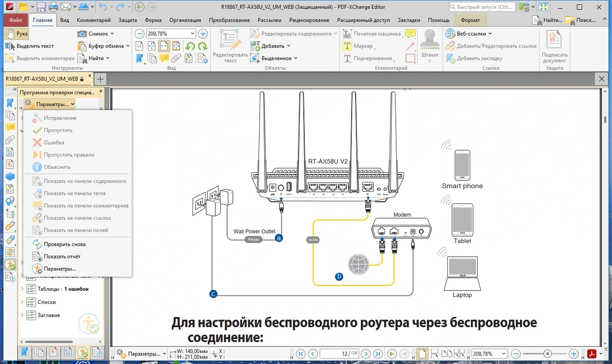Select the Маркер highlight tool
This screenshot has width=612, height=364.
358,46
